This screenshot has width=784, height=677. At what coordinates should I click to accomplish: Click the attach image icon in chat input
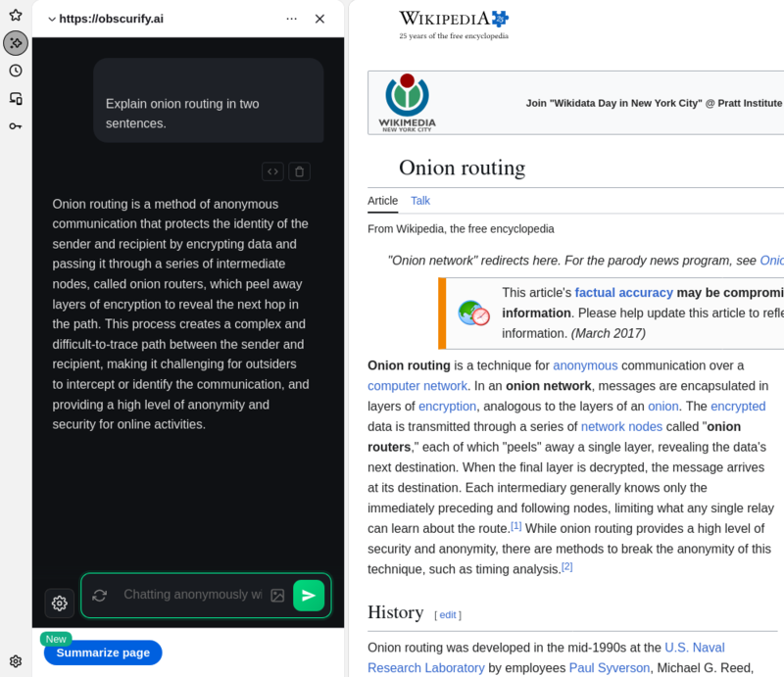click(x=277, y=595)
